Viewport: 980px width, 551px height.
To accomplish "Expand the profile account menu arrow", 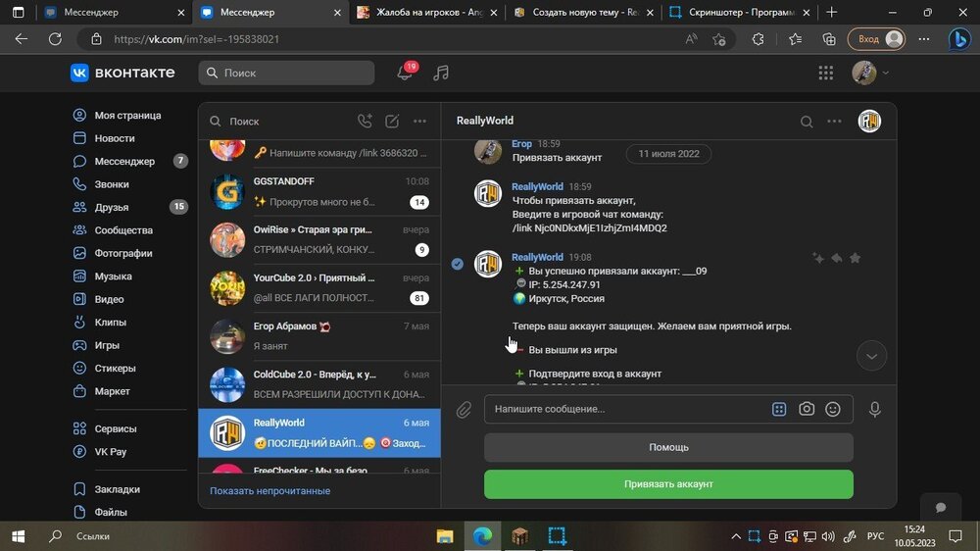I will pos(885,74).
